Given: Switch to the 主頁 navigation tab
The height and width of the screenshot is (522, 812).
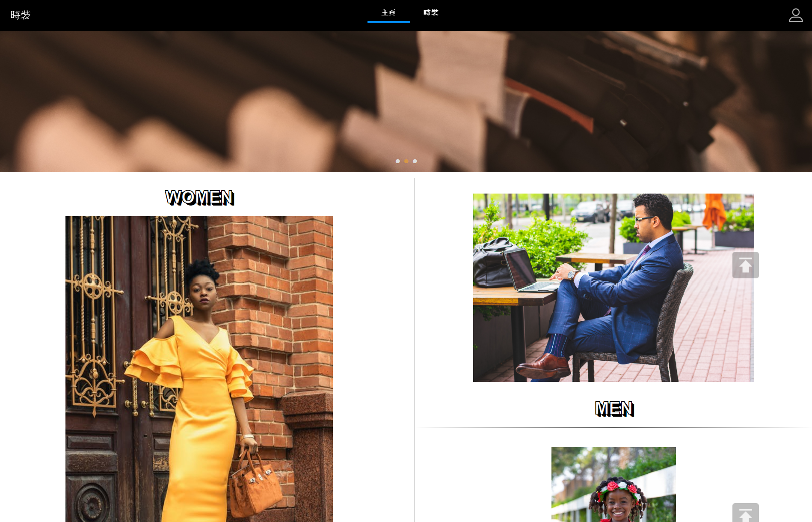Looking at the screenshot, I should pyautogui.click(x=388, y=13).
